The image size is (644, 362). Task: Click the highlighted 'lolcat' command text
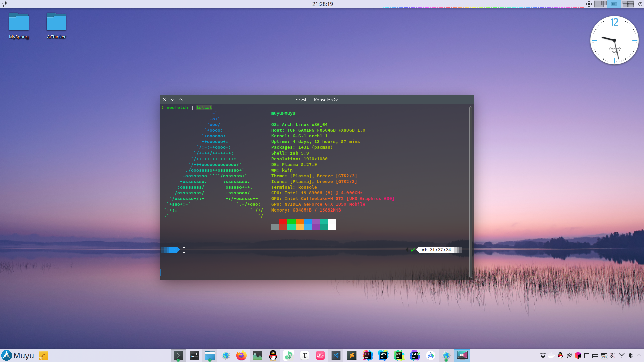pyautogui.click(x=204, y=108)
